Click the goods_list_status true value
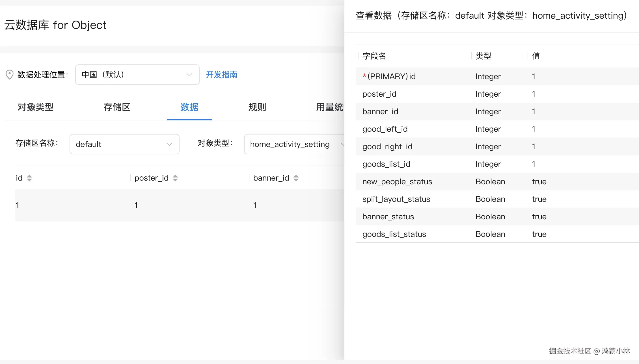The width and height of the screenshot is (639, 364). point(539,234)
